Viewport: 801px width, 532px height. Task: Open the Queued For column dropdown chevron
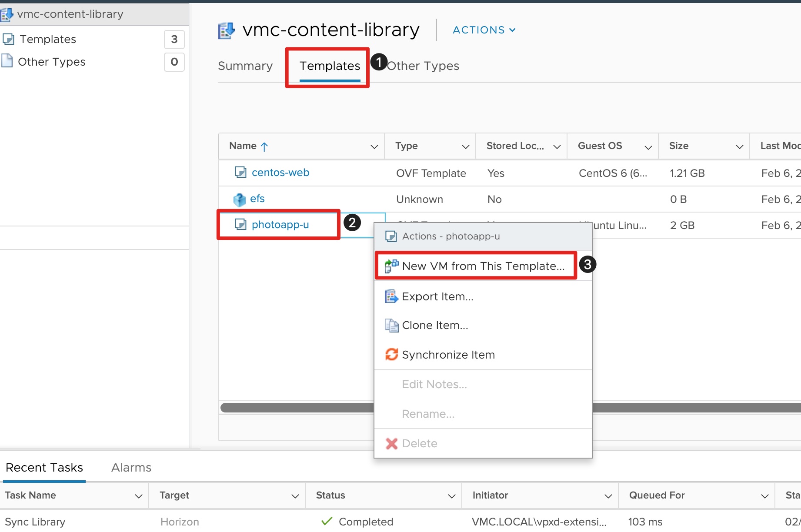coord(765,496)
